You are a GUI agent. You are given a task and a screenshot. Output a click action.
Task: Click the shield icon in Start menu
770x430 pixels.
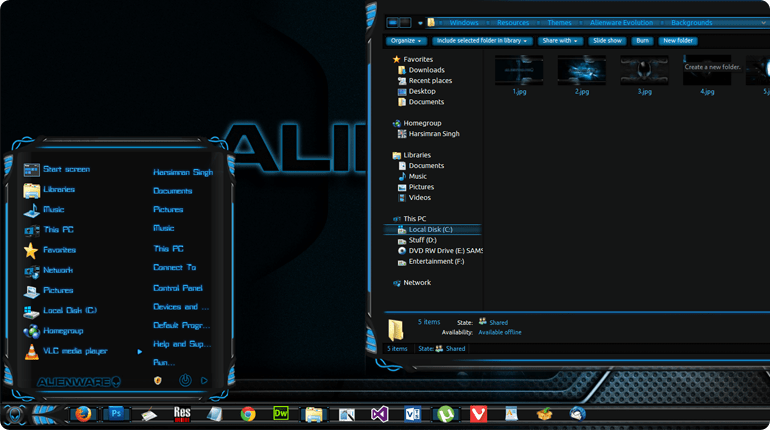click(158, 380)
